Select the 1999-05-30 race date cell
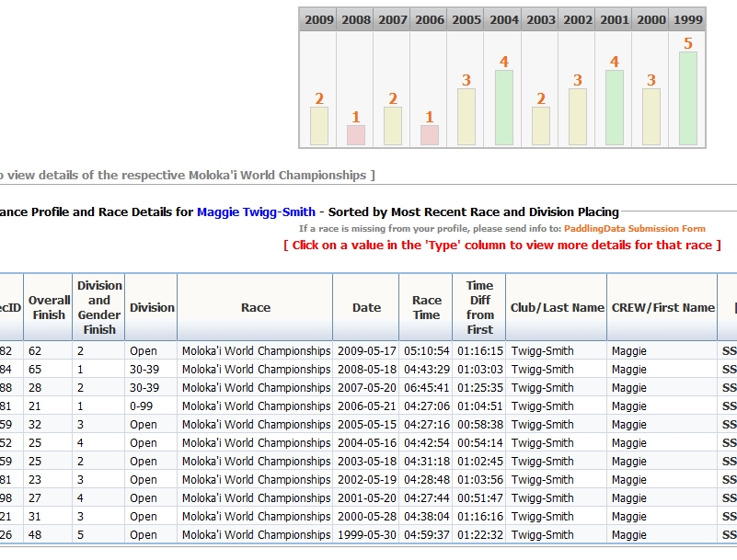The width and height of the screenshot is (737, 560). click(366, 535)
